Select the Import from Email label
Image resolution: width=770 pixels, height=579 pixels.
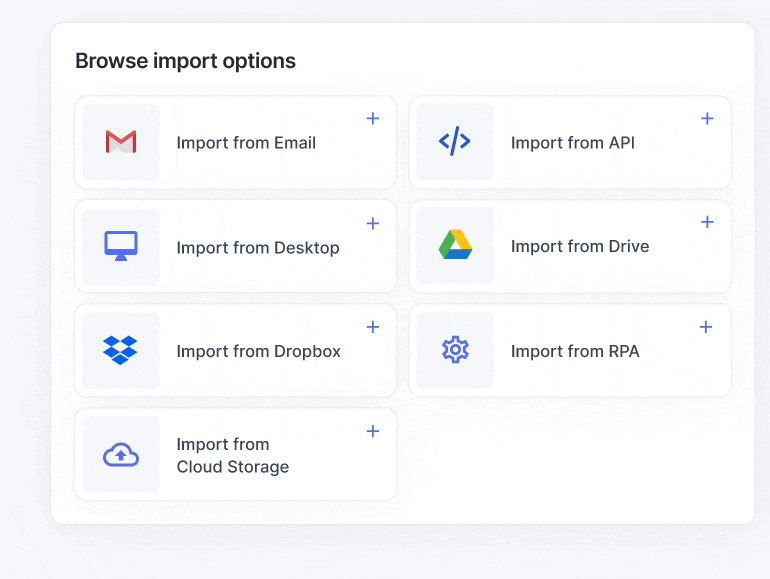(x=246, y=143)
